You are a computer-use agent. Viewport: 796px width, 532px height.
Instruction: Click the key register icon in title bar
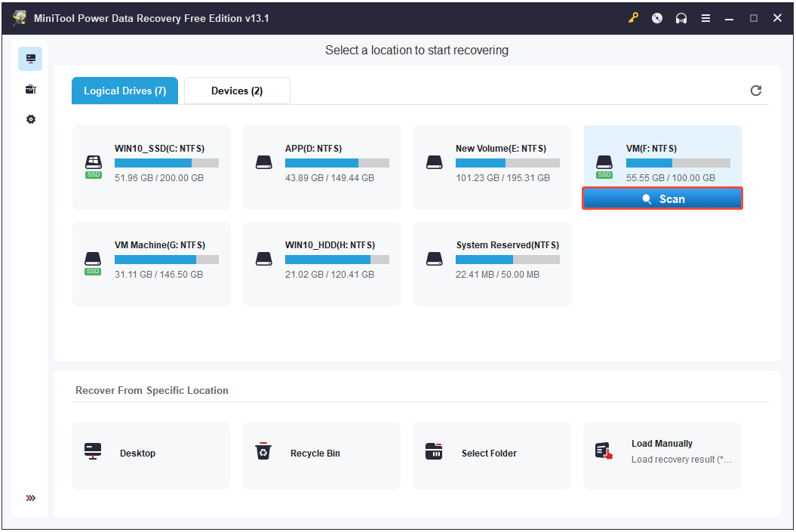(x=633, y=18)
